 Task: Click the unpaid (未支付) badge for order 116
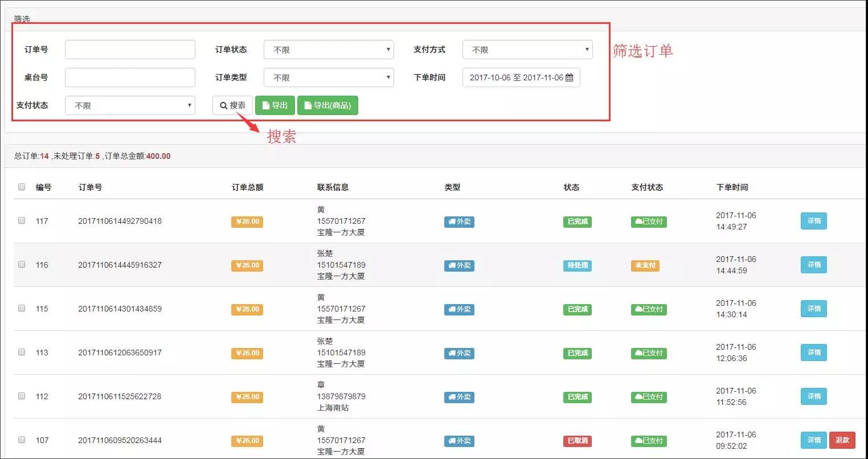[645, 265]
